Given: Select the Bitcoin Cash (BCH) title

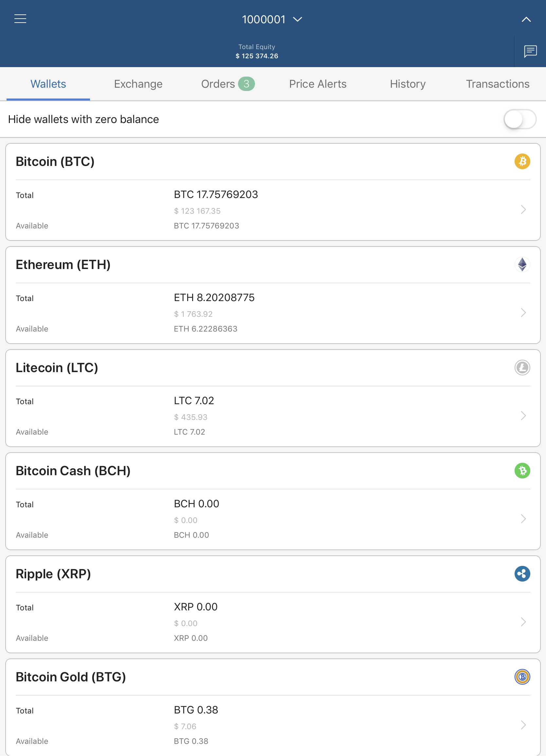Looking at the screenshot, I should coord(73,470).
